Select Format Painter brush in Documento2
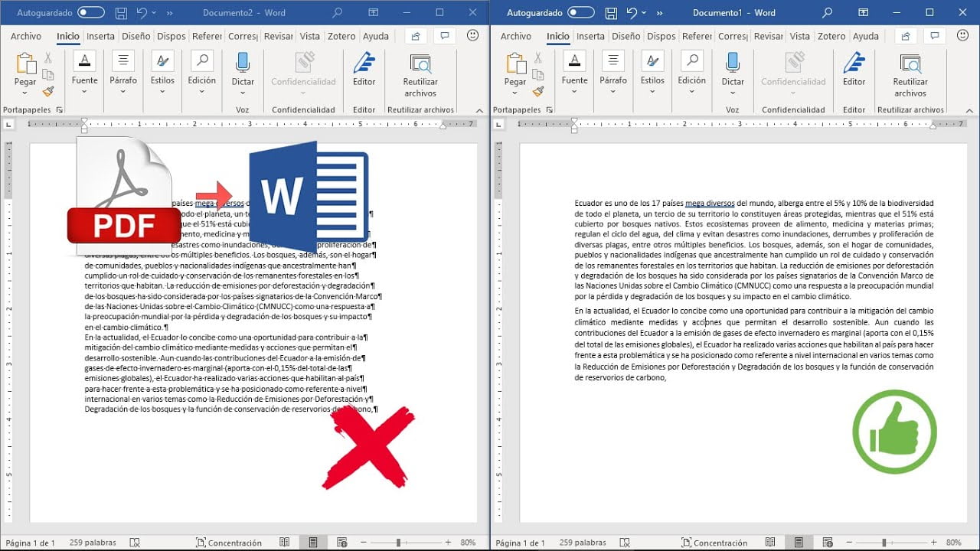 (x=47, y=91)
